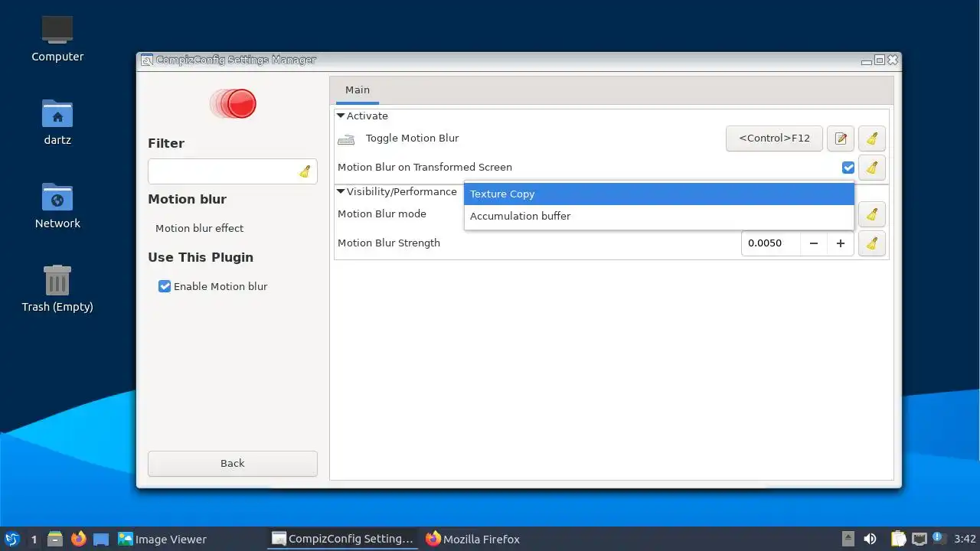Click the Use This Plugin heading

click(x=201, y=257)
